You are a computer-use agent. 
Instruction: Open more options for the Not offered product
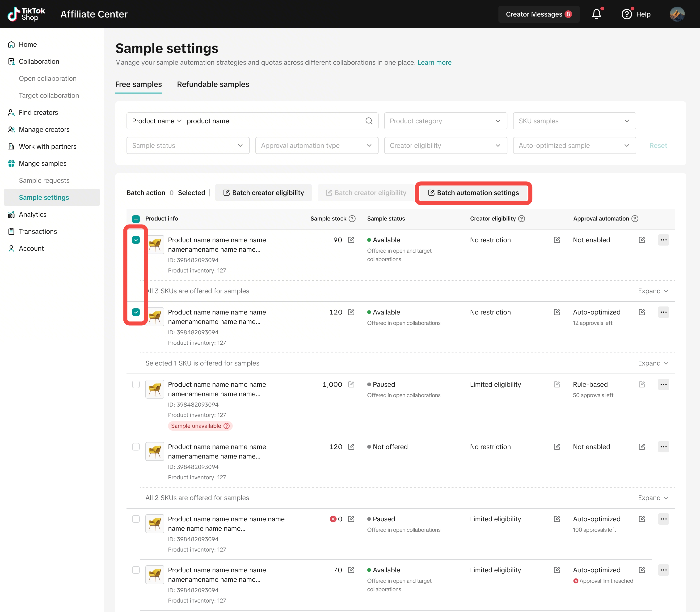(x=663, y=446)
